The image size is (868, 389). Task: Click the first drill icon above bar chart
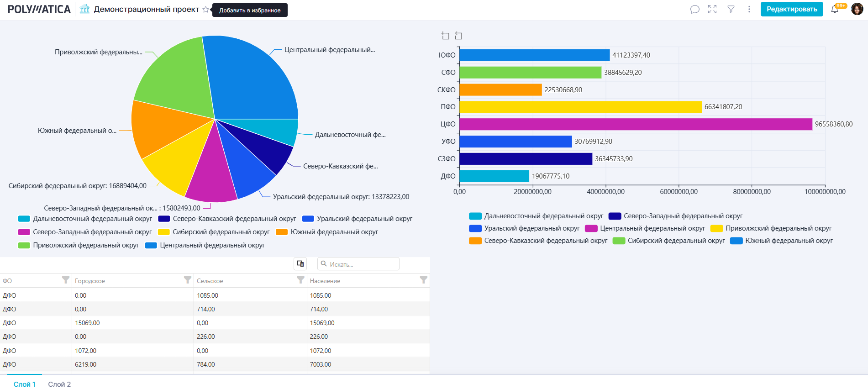click(x=445, y=36)
